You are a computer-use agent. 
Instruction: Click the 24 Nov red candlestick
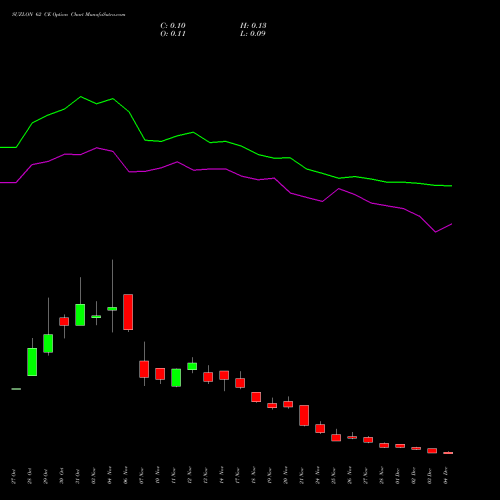(x=320, y=428)
